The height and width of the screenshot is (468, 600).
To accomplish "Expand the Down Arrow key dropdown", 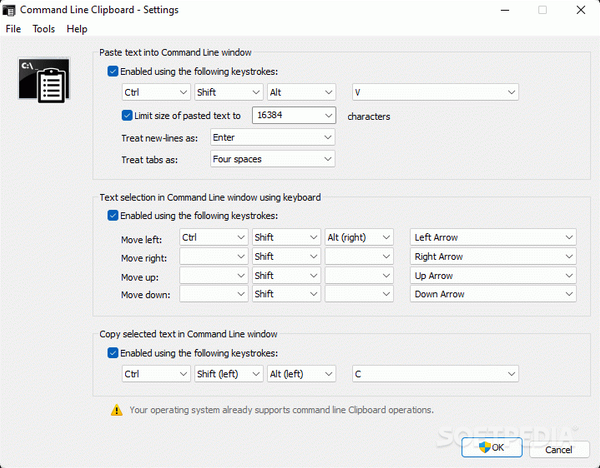I will click(x=493, y=294).
